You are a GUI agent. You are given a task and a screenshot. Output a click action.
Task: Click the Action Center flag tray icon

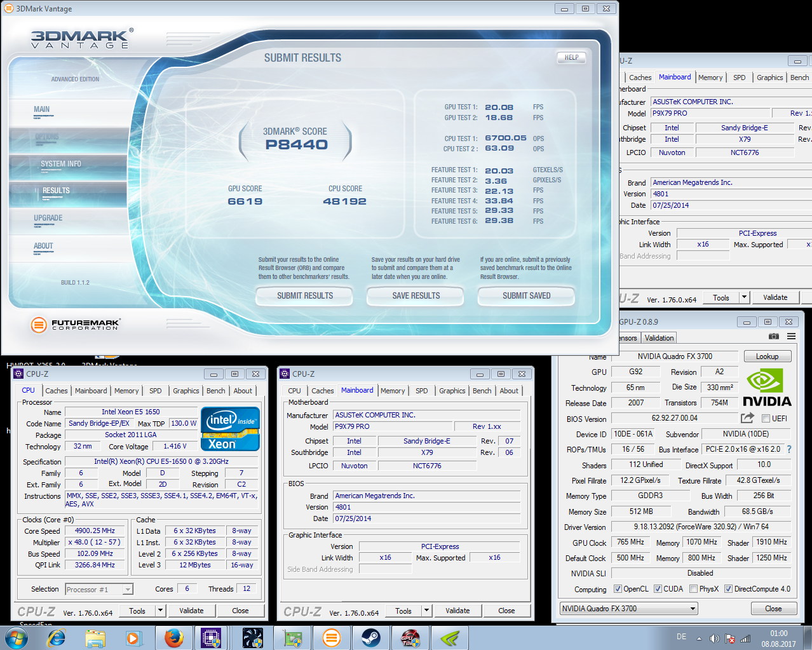click(730, 639)
